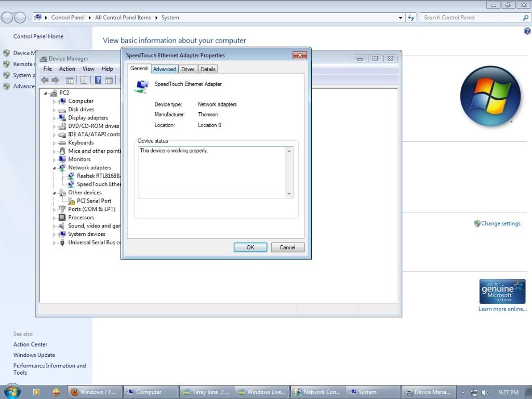This screenshot has height=399, width=532.
Task: Go forward using the Control Panel forward arrow
Action: pos(20,18)
